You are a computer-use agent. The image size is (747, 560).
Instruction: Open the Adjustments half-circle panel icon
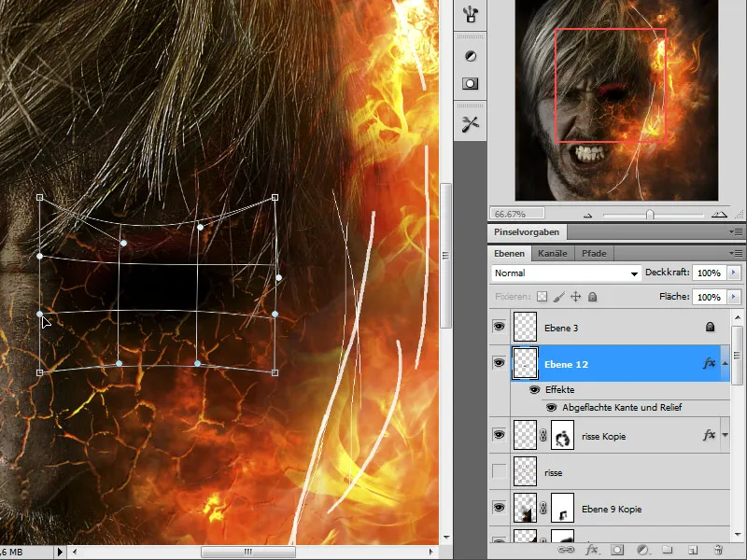click(x=471, y=56)
